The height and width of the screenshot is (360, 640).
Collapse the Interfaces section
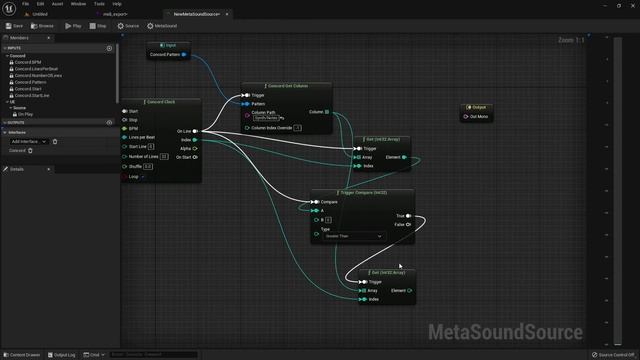click(4, 132)
